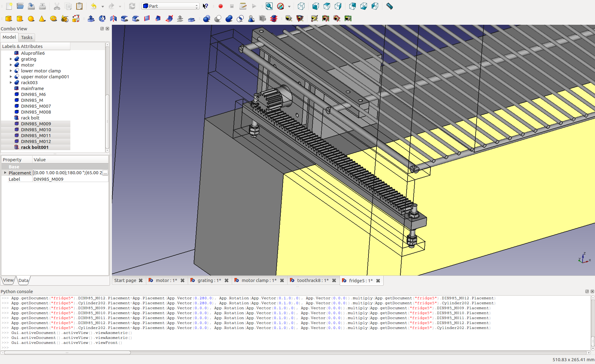Add a cylinder primitive
Screen dimensions: 595x364
click(x=20, y=19)
